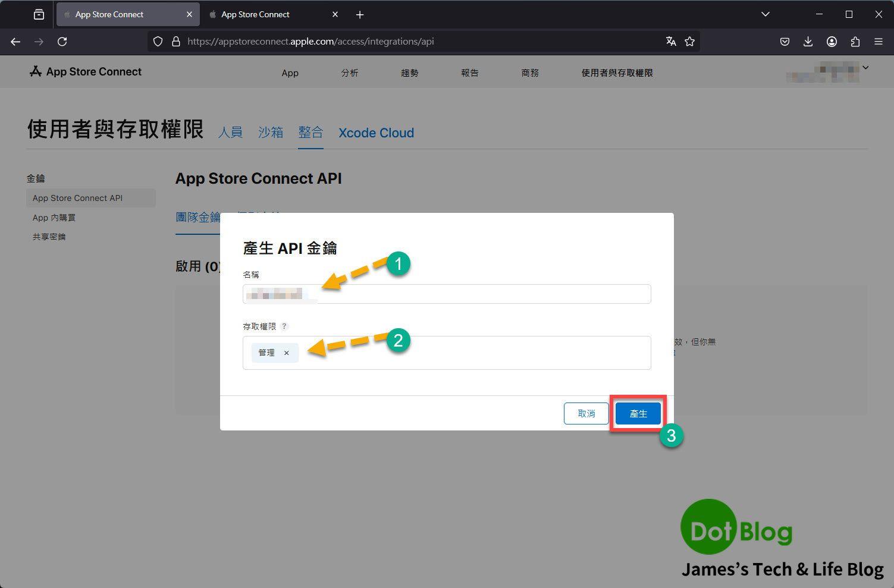This screenshot has height=588, width=894.
Task: Click the 取消 button to cancel
Action: point(586,414)
